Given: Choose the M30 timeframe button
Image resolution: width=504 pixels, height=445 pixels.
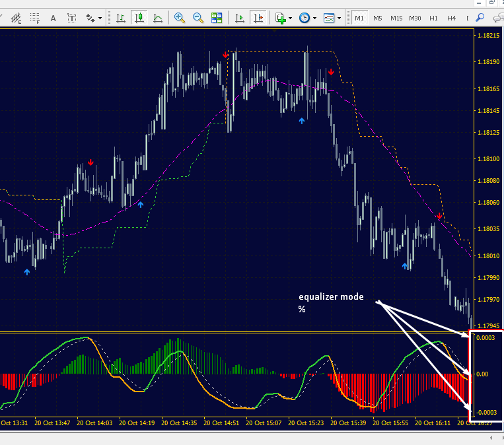Looking at the screenshot, I should (415, 18).
